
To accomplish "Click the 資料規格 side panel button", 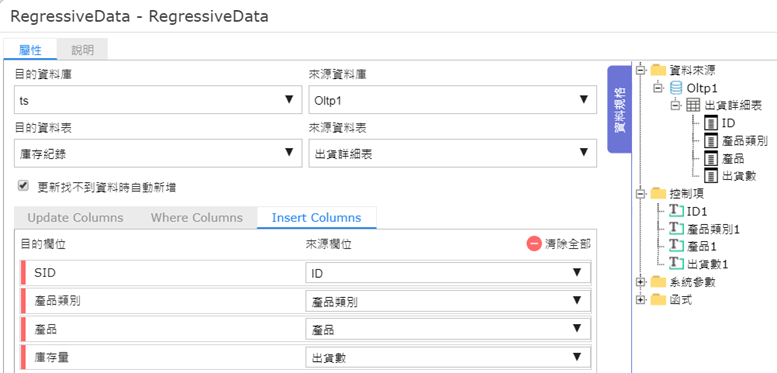I will pyautogui.click(x=619, y=109).
